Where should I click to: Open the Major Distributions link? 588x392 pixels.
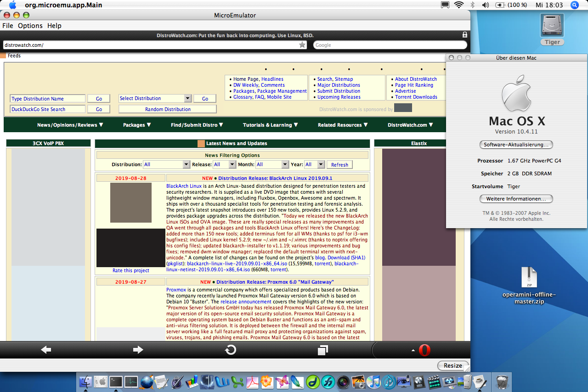click(339, 85)
